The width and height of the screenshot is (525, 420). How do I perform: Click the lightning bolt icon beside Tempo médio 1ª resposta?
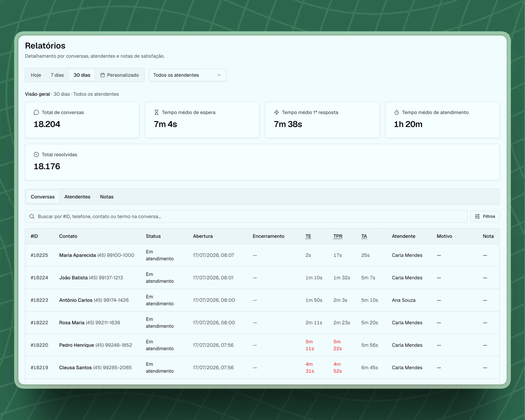tap(276, 113)
